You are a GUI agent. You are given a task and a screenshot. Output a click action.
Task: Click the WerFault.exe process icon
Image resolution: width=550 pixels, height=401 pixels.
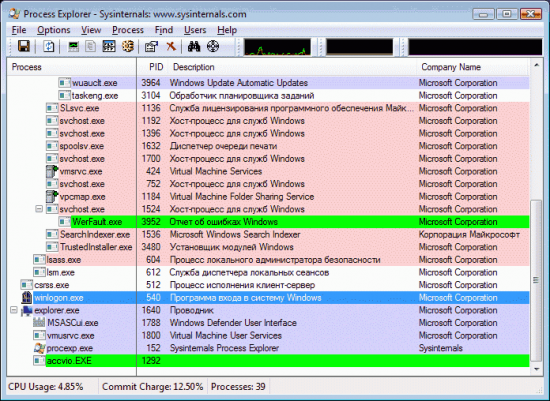[x=65, y=222]
